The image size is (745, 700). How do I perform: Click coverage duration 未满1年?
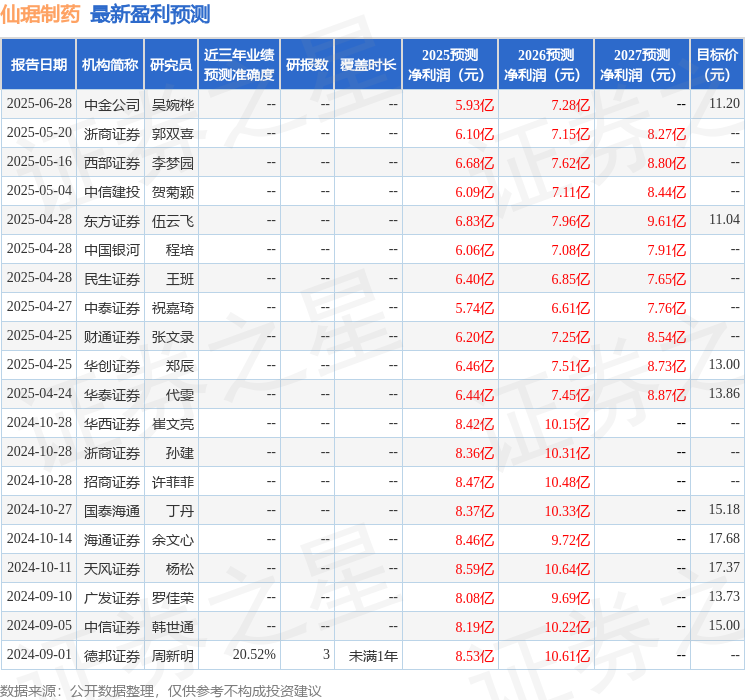[x=373, y=656]
